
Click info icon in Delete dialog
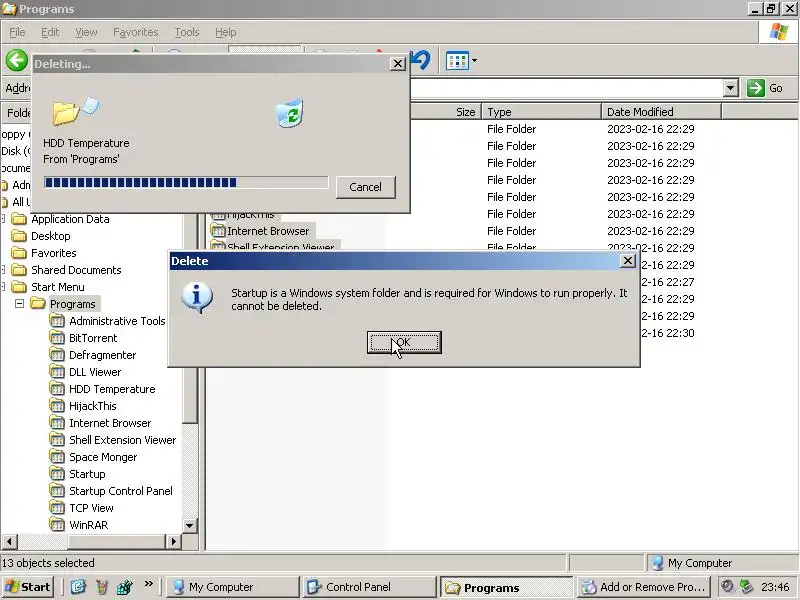(197, 297)
